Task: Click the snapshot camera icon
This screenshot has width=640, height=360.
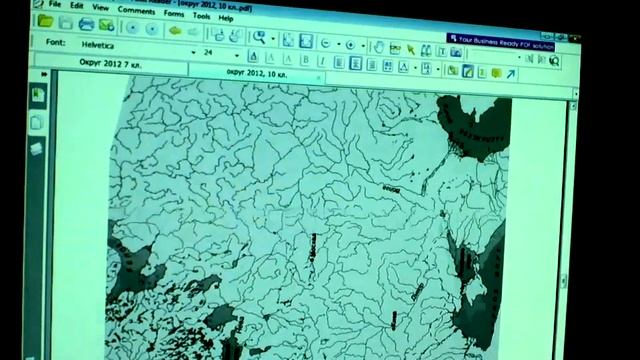Action: tap(456, 52)
